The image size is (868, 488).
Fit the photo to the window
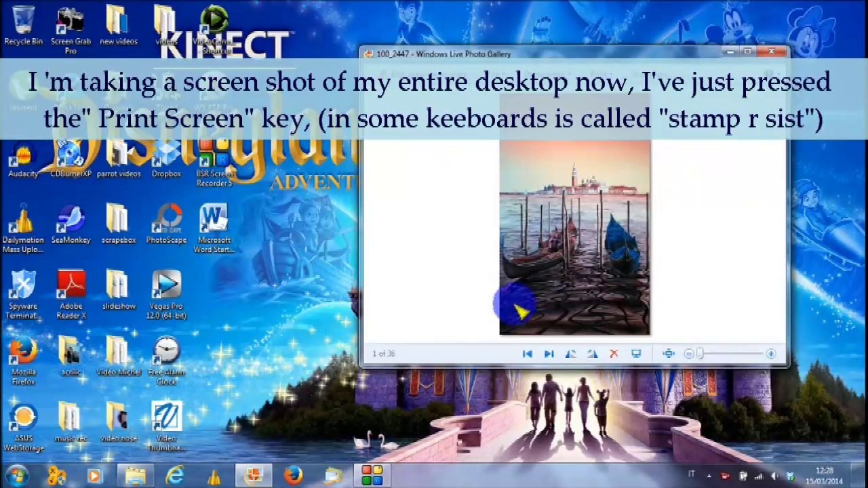pos(669,353)
